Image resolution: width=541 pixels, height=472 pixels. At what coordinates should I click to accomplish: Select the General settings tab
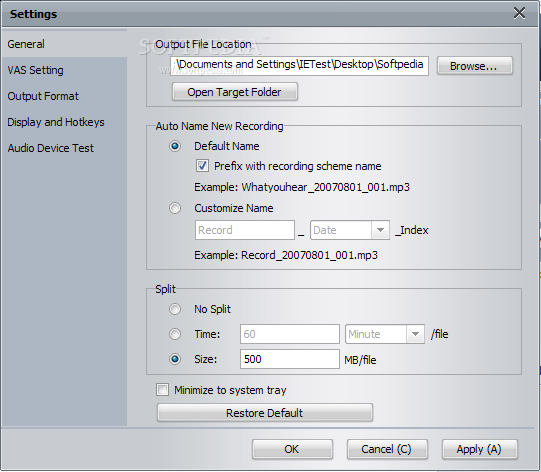coord(65,44)
